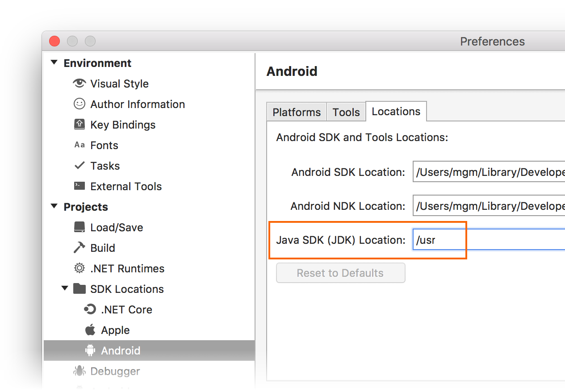This screenshot has width=565, height=392.
Task: Switch to the Platforms tab
Action: pos(296,112)
